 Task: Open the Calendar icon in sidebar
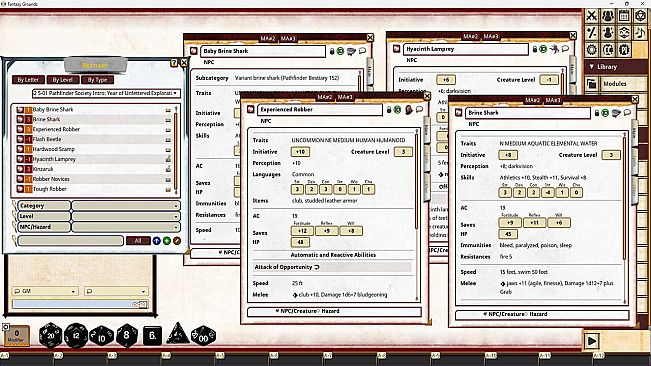(x=624, y=16)
